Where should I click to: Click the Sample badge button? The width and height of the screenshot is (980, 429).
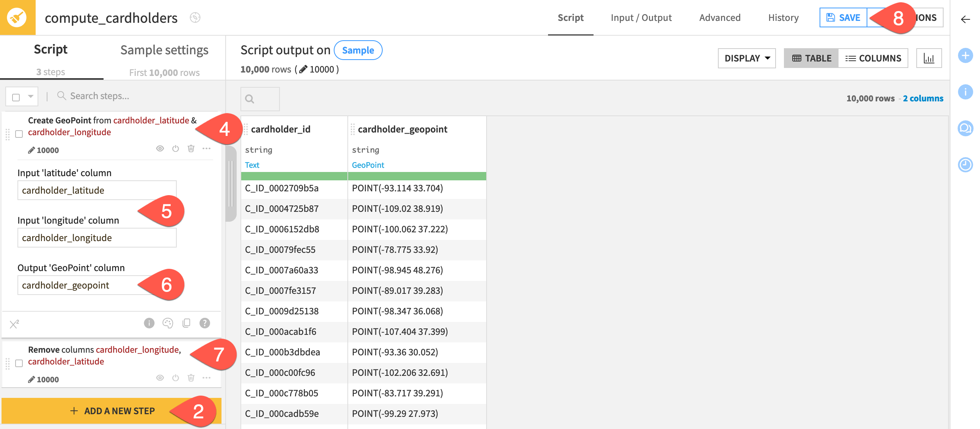[358, 50]
